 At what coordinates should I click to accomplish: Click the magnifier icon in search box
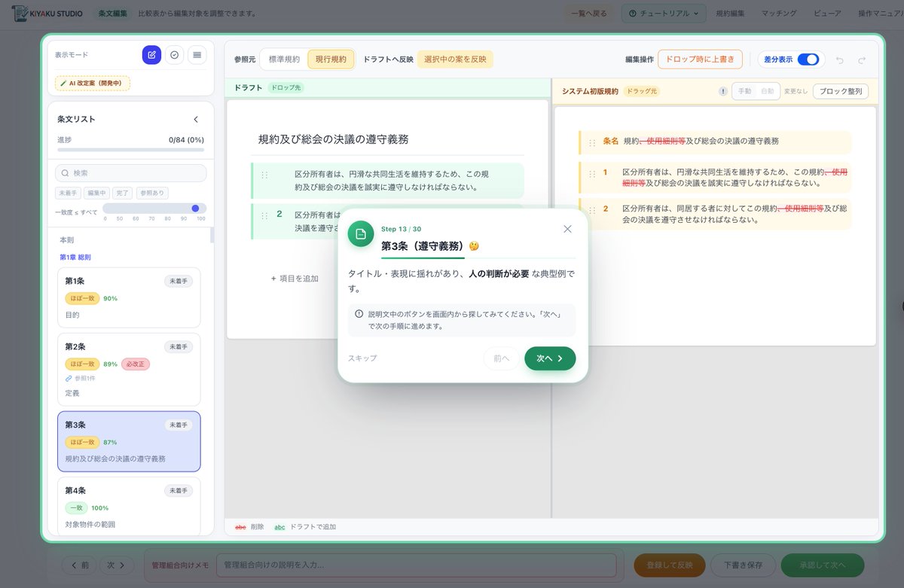(66, 173)
